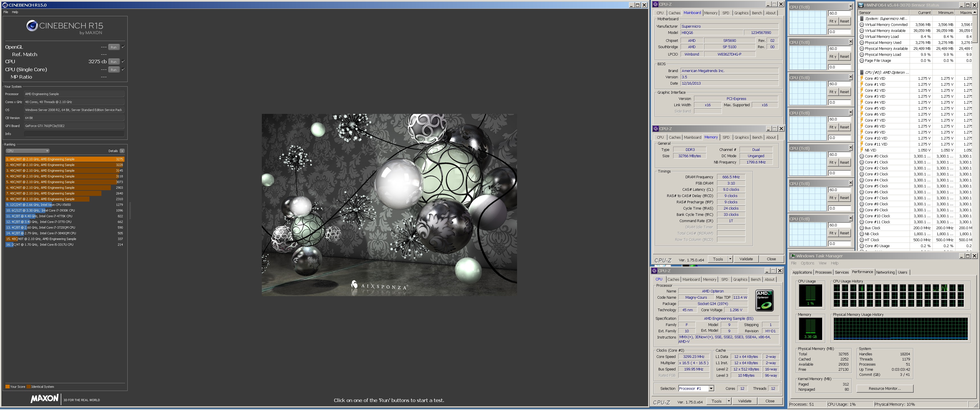The image size is (980, 410).
Task: Open Tools dropdown arrow in bottom CPU-Z
Action: point(728,401)
